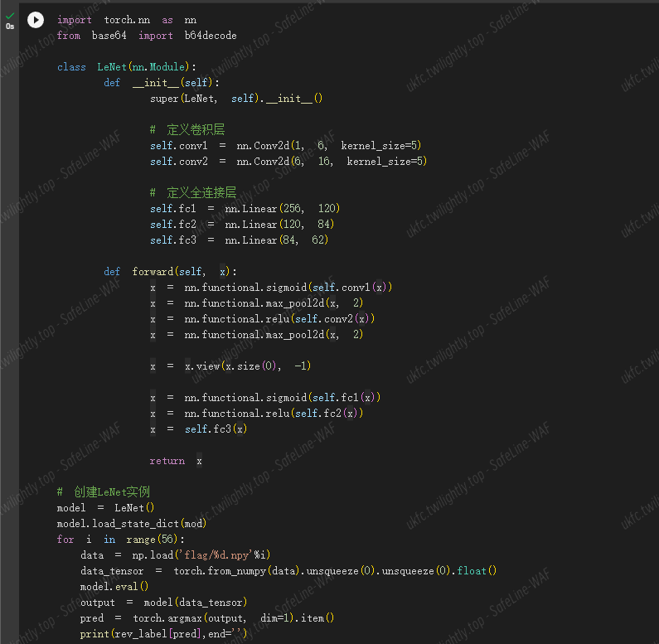Viewport: 659px width, 644px height.
Task: Click the print(rev_label[pred],end='') line
Action: click(x=163, y=634)
